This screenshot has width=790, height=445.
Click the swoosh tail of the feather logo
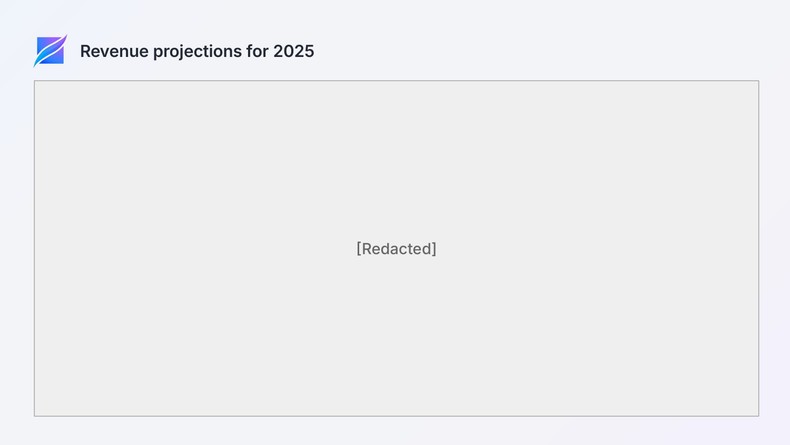pyautogui.click(x=38, y=62)
